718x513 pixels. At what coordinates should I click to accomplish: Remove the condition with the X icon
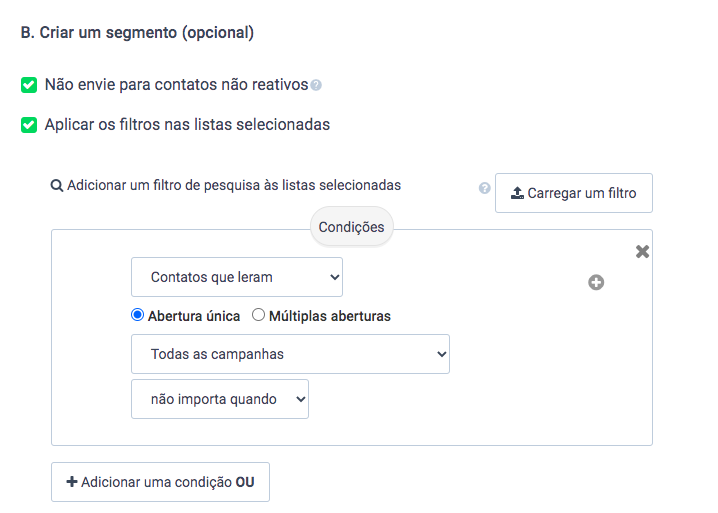642,251
